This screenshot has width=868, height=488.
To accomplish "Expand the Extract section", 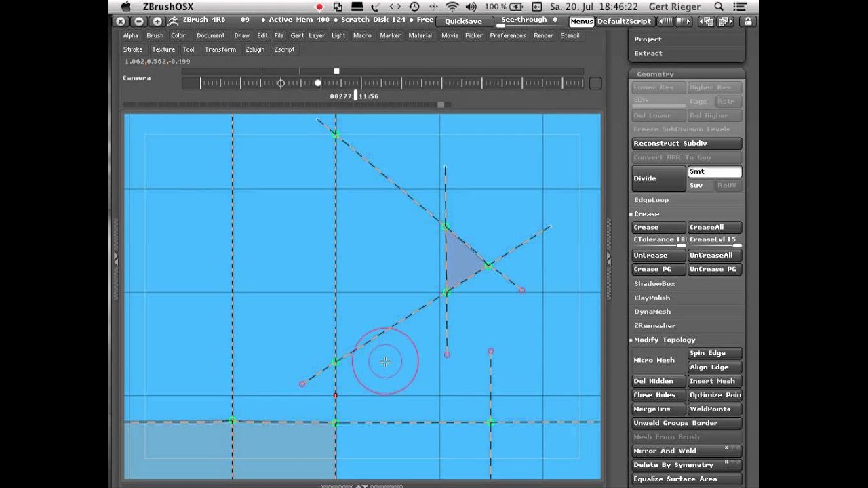I will point(648,53).
